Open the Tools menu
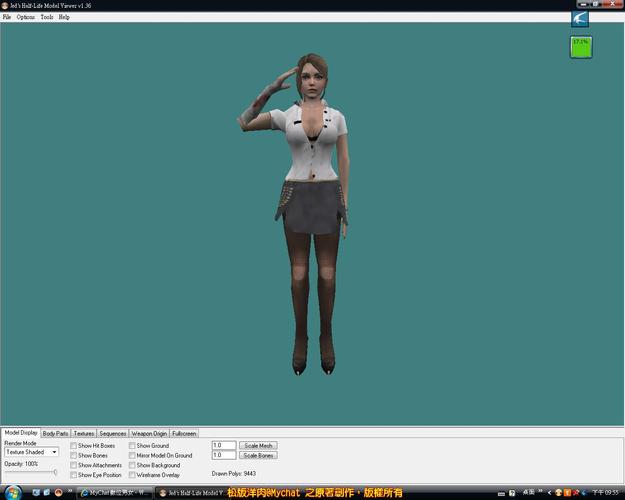 pos(47,17)
